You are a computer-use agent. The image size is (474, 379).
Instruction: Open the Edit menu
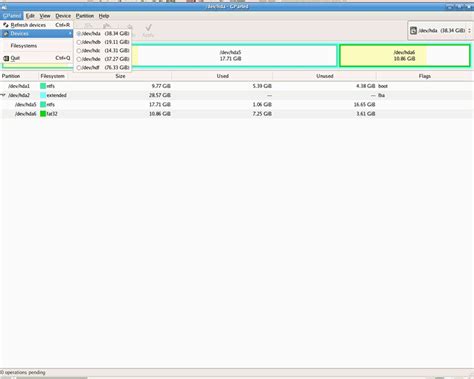30,16
